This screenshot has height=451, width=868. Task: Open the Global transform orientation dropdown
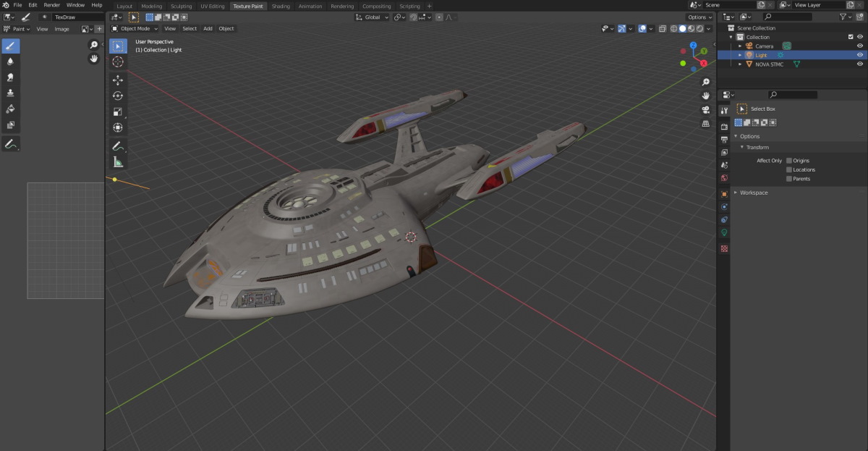point(373,17)
